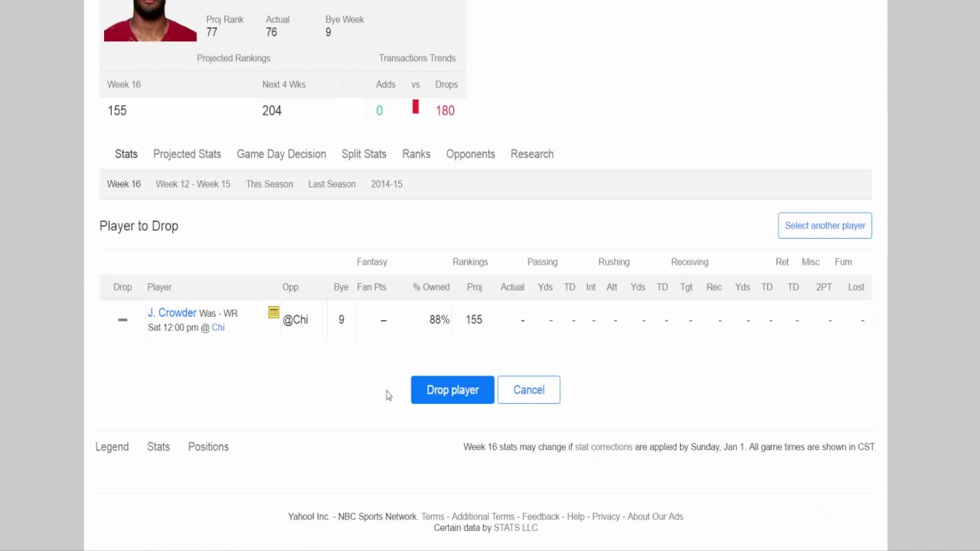Viewport: 980px width, 551px height.
Task: Open About Our Ads link
Action: click(x=655, y=517)
